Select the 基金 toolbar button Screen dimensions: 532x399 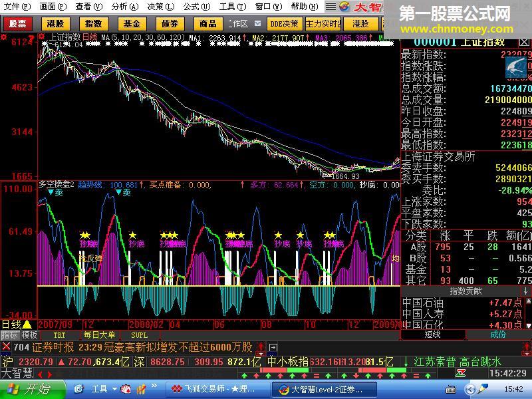coord(132,24)
